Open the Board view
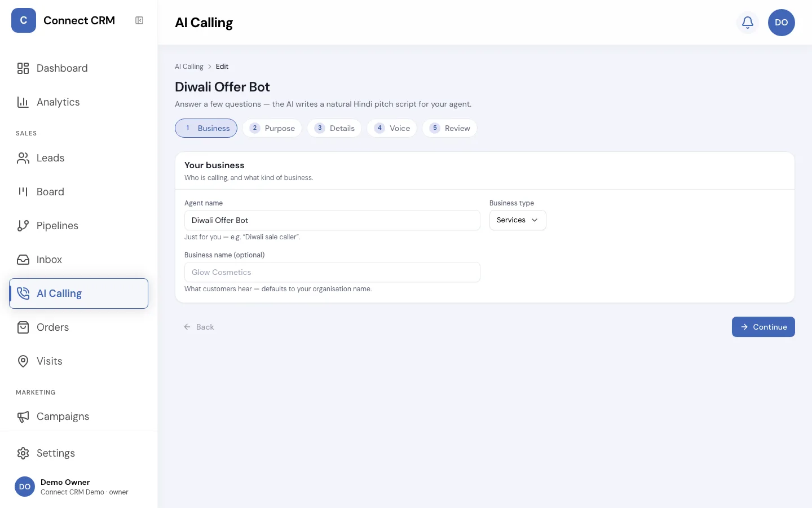This screenshot has height=508, width=812. click(x=78, y=192)
